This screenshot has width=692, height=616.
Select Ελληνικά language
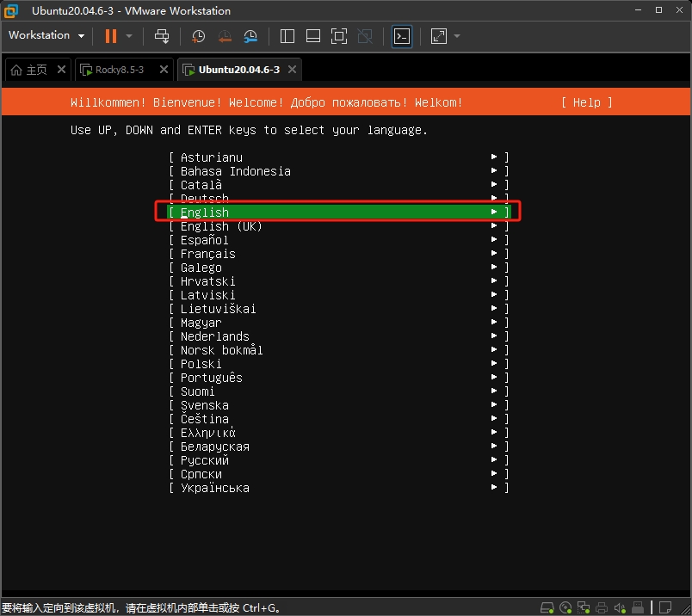[x=338, y=433]
